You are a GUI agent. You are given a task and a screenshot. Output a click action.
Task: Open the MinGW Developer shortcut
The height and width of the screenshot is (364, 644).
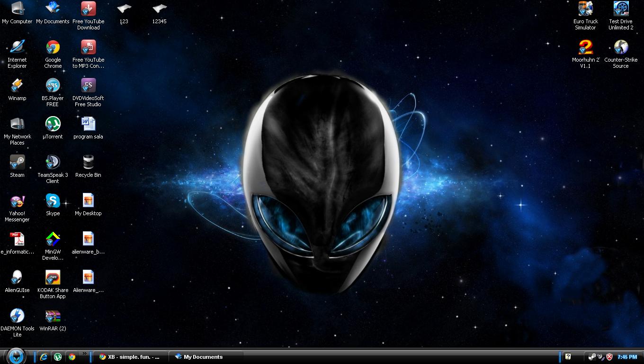coord(53,246)
